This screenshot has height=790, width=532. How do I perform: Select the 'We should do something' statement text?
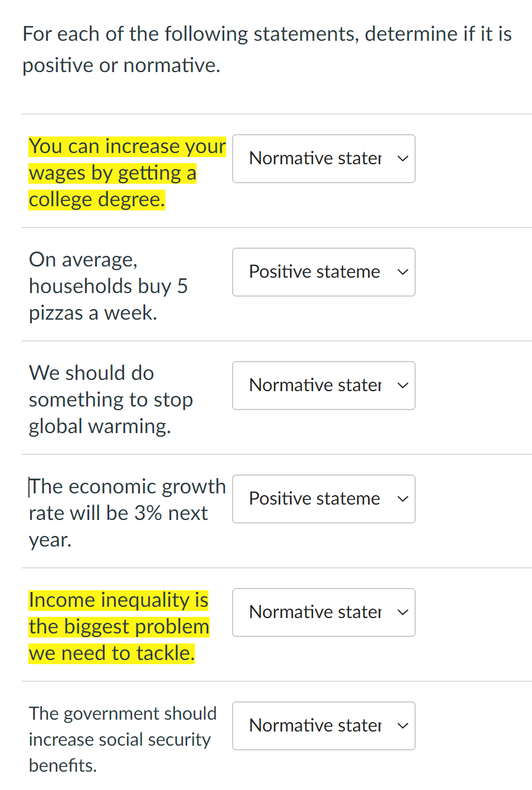click(x=110, y=399)
